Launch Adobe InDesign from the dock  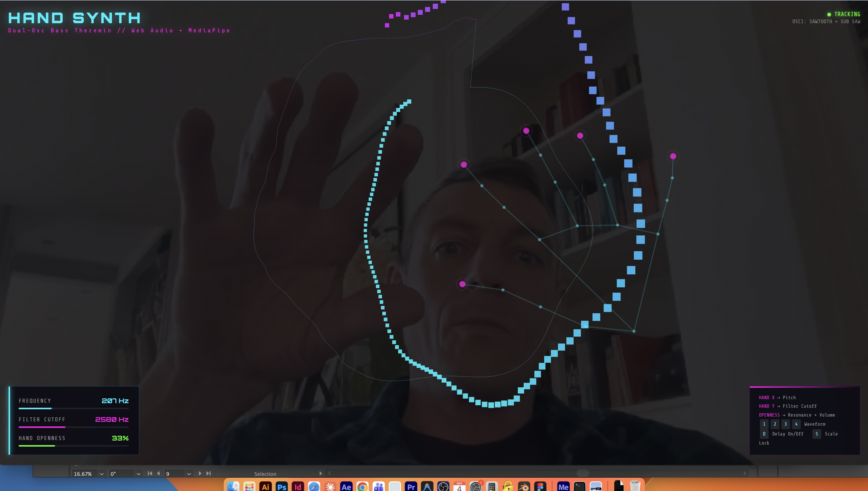(x=298, y=486)
